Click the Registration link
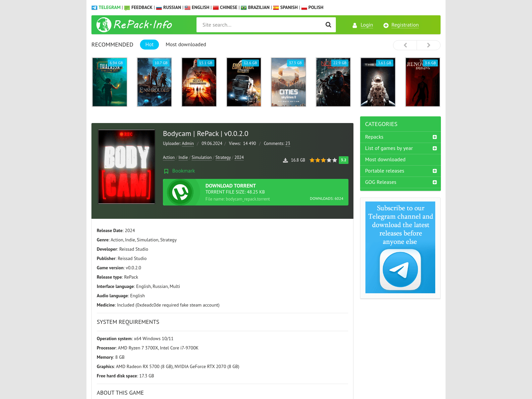The image size is (532, 399). [405, 25]
